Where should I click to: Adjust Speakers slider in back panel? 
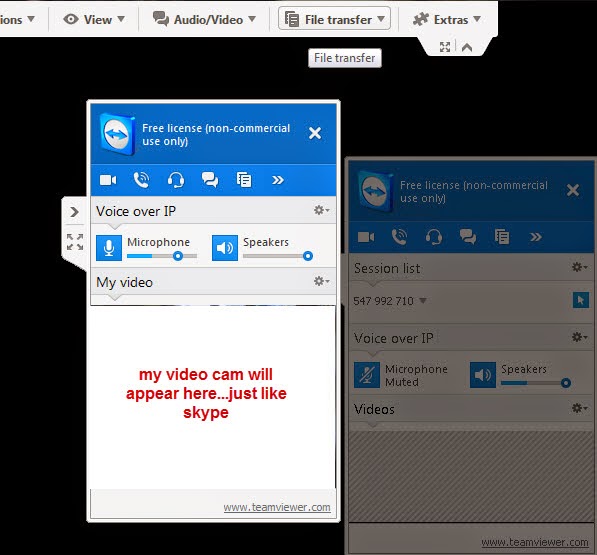click(x=536, y=383)
